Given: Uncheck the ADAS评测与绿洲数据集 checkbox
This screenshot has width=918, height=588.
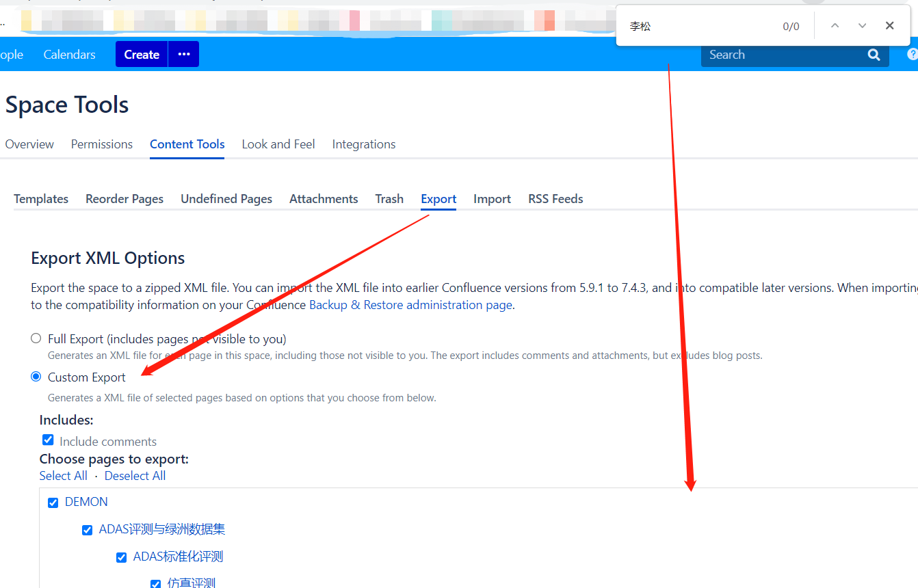Looking at the screenshot, I should click(87, 530).
